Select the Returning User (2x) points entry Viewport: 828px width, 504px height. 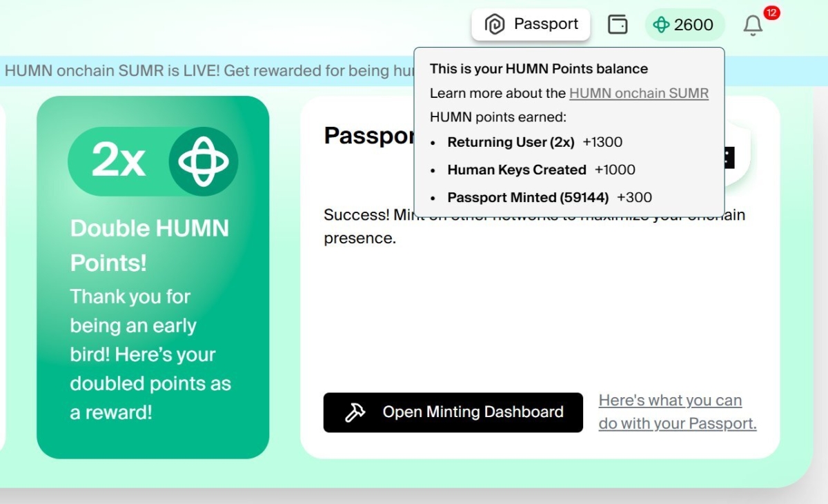535,143
